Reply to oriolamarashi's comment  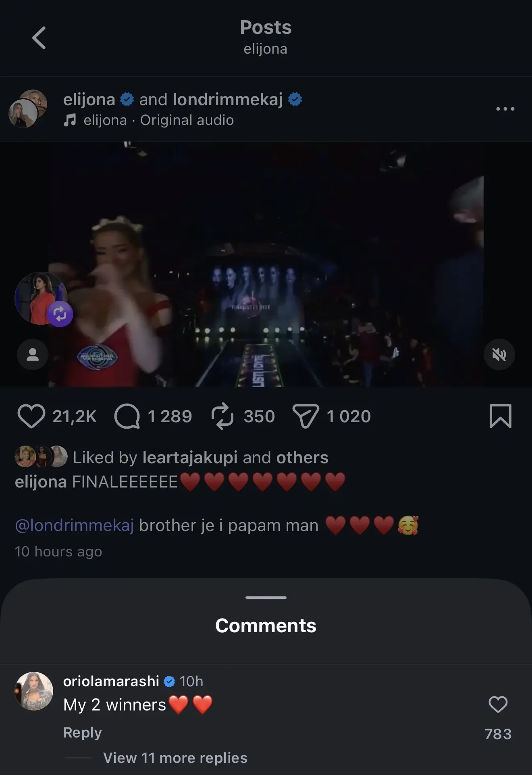tap(83, 733)
